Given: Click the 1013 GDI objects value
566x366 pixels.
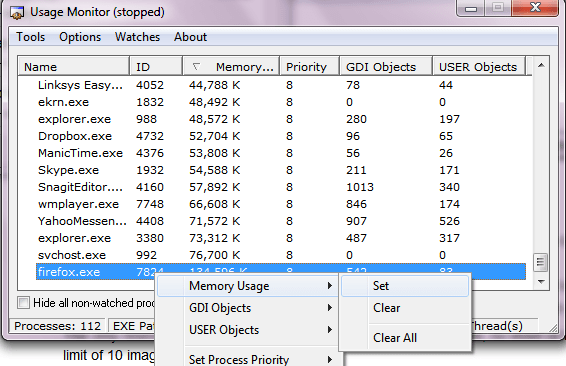Looking at the screenshot, I should click(360, 187).
